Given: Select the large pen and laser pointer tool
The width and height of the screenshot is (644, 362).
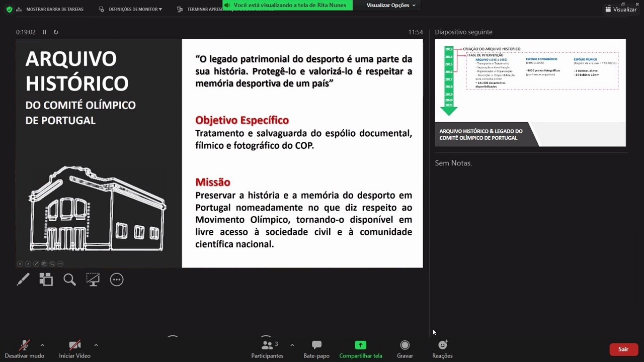Looking at the screenshot, I should pos(23,280).
